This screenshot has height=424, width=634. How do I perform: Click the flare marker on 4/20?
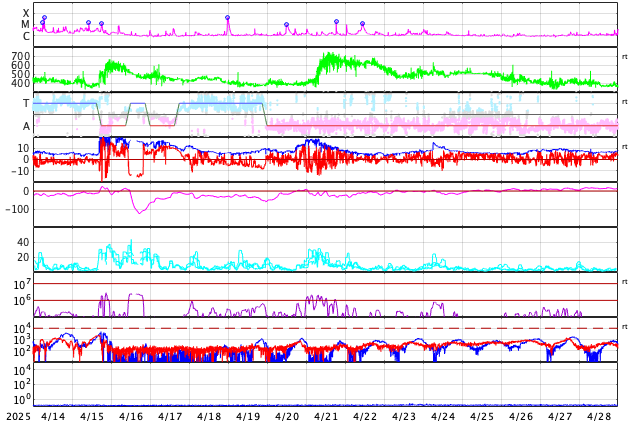[287, 25]
